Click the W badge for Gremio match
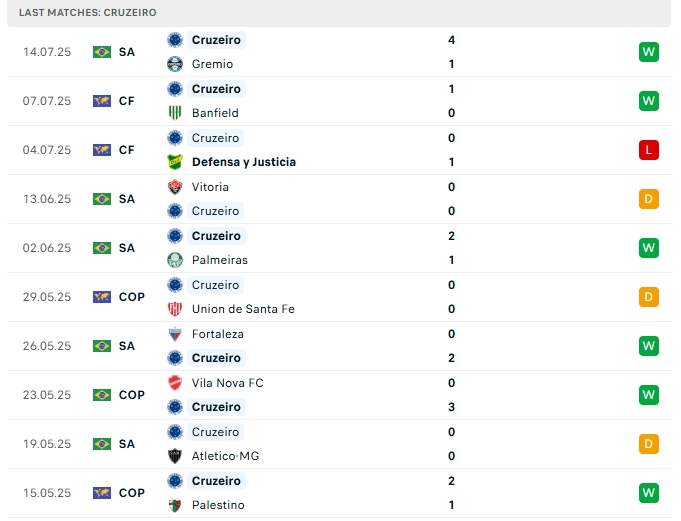Screen dimensions: 681x521 [x=648, y=52]
